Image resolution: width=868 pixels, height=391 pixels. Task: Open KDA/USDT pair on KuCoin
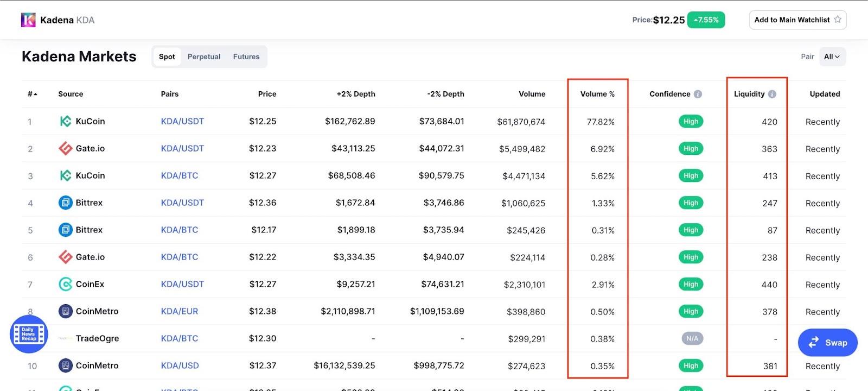coord(182,121)
